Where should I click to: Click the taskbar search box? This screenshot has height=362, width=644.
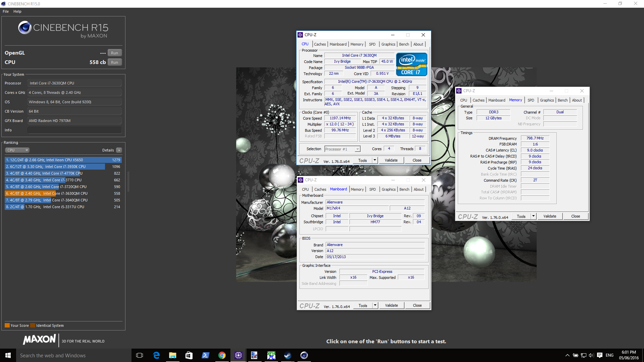74,355
